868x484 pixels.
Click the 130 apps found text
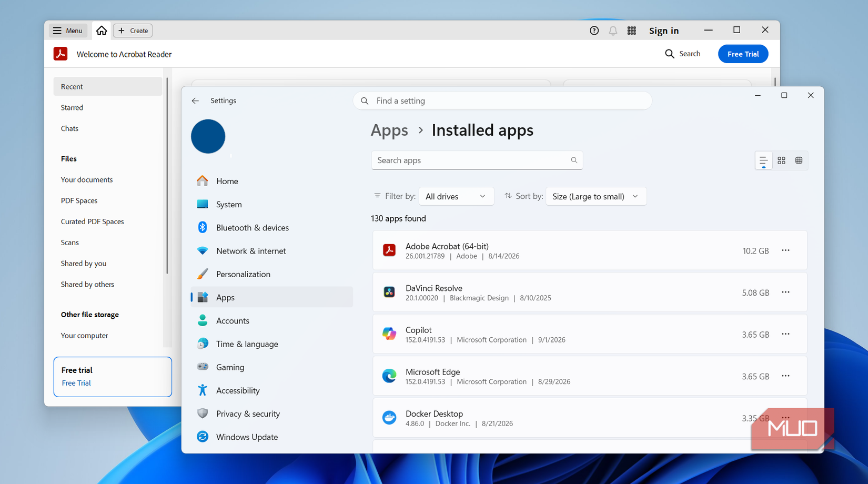point(398,218)
